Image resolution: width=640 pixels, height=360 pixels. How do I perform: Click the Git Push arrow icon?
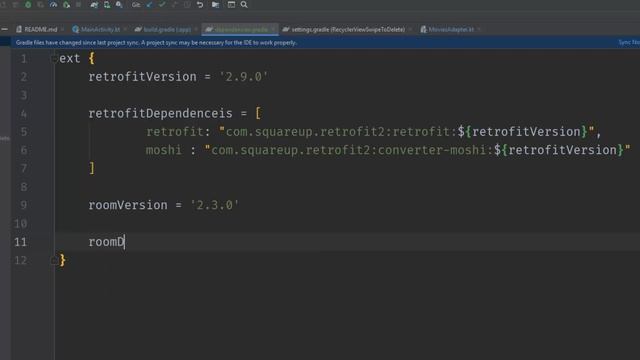[x=174, y=4]
